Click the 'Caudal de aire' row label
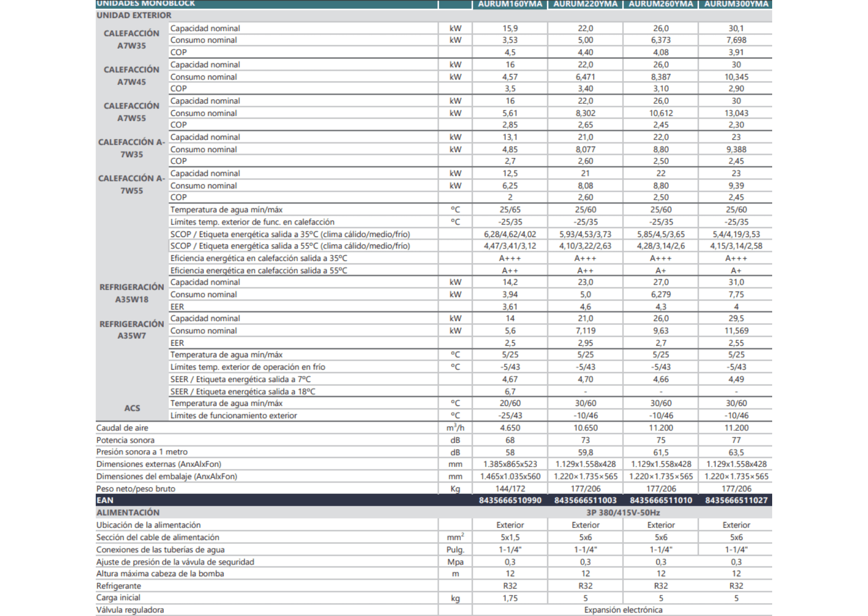The image size is (868, 616). tap(122, 428)
